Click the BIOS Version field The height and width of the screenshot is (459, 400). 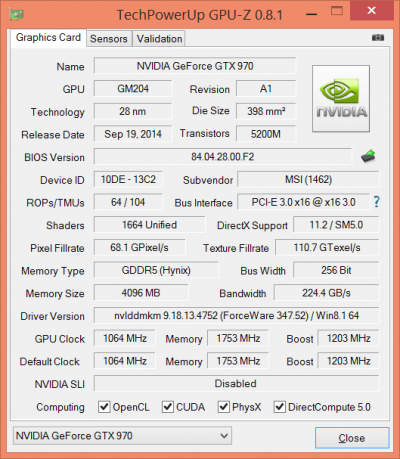[223, 157]
